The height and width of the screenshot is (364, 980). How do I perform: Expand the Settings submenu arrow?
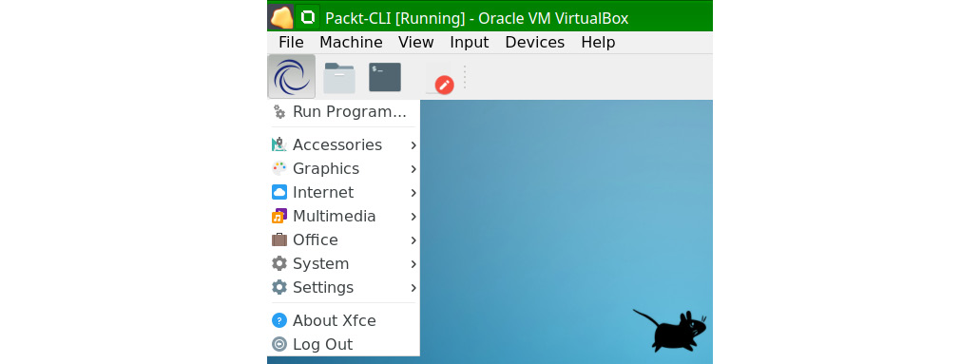(413, 288)
